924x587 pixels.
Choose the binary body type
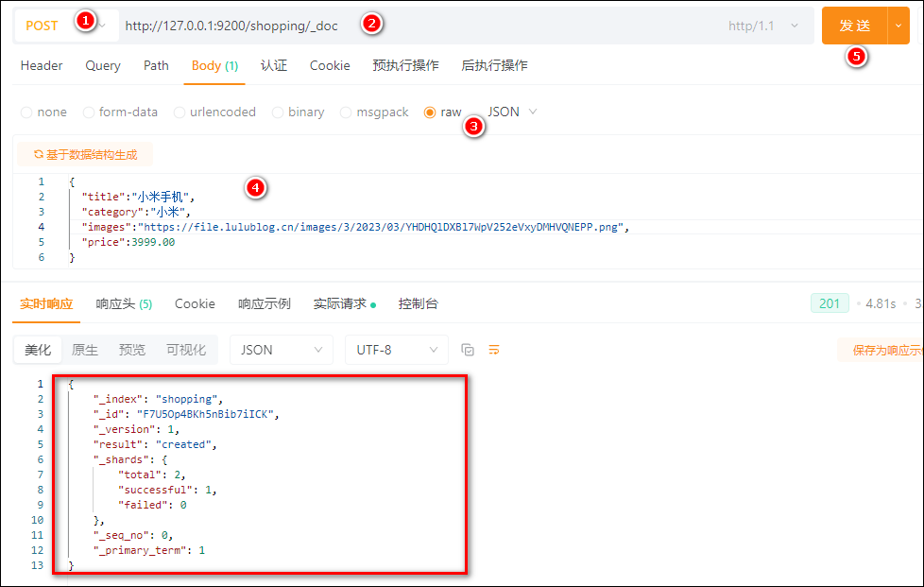coord(278,112)
